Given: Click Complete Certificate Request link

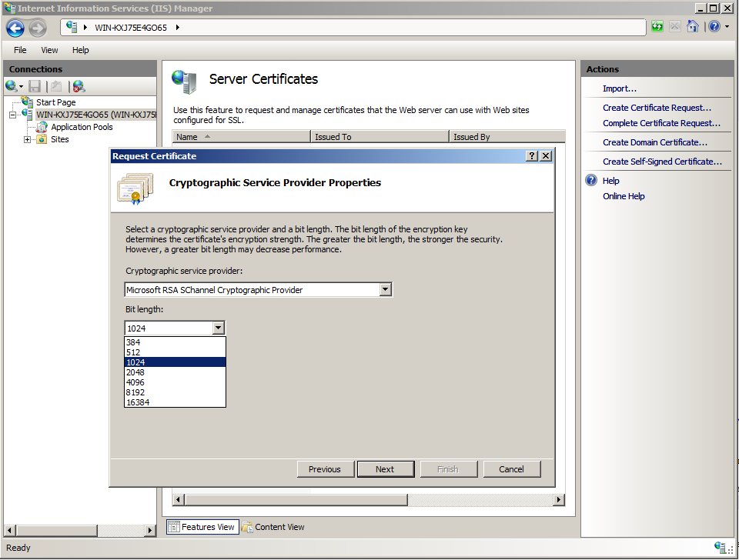Looking at the screenshot, I should click(x=662, y=123).
